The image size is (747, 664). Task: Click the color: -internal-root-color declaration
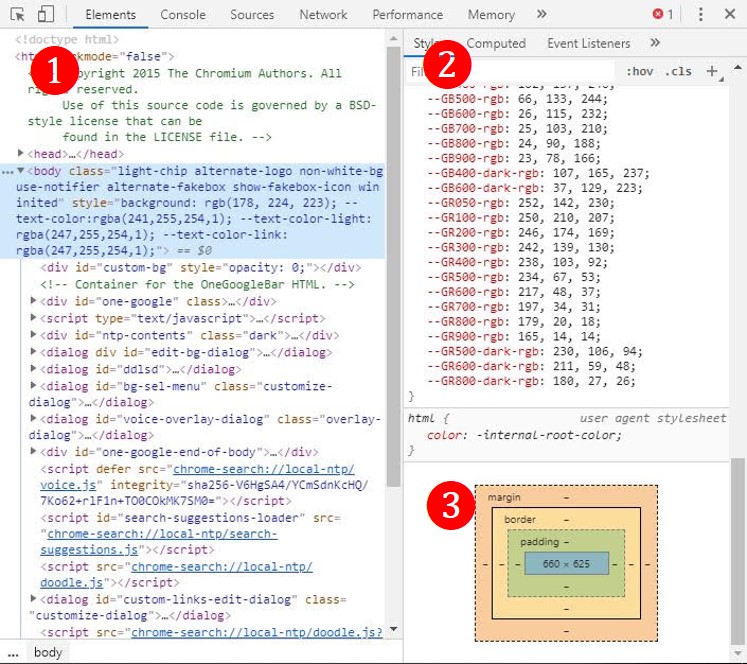click(524, 435)
